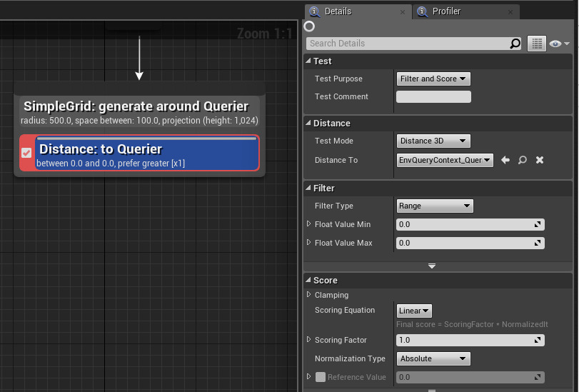
Task: Click the Test Comment text field
Action: [433, 97]
